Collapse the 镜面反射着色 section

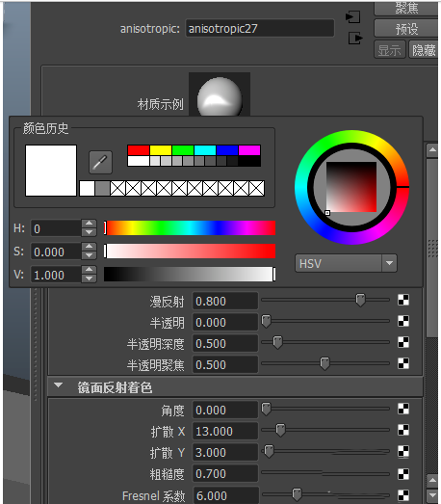[x=58, y=385]
